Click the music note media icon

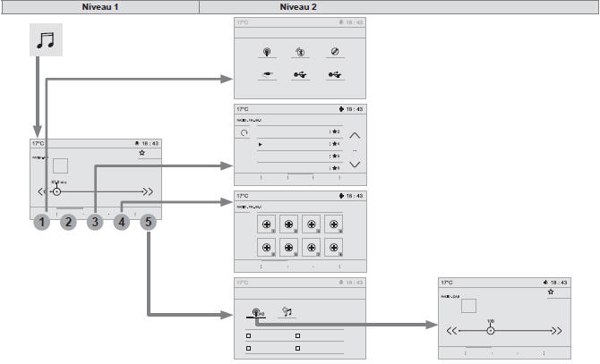point(46,39)
